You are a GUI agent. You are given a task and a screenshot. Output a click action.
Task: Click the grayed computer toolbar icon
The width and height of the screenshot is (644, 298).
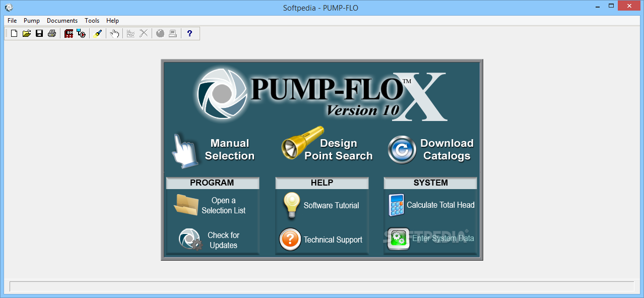(173, 34)
